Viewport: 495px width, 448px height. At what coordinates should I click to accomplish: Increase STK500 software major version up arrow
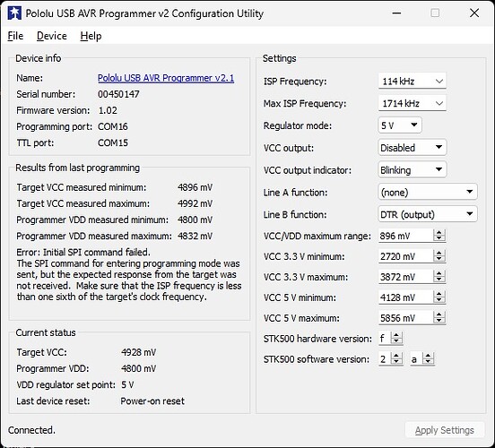(x=396, y=356)
